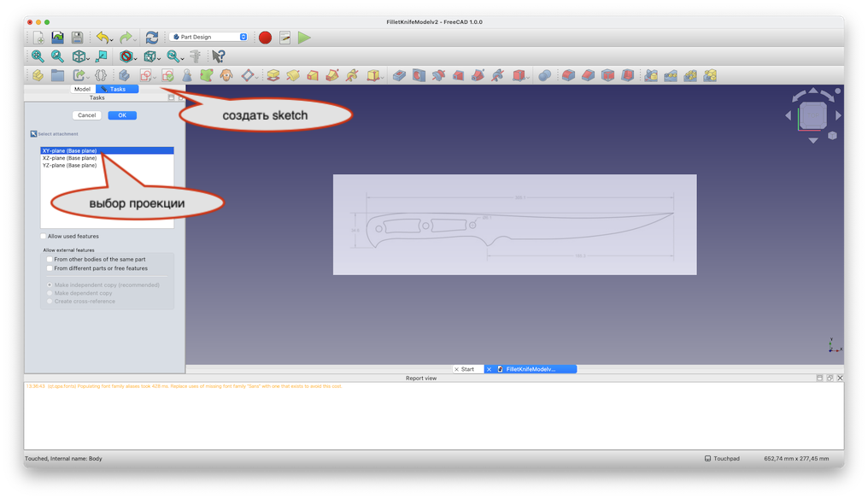Switch to the Model tab
868x499 pixels.
83,89
